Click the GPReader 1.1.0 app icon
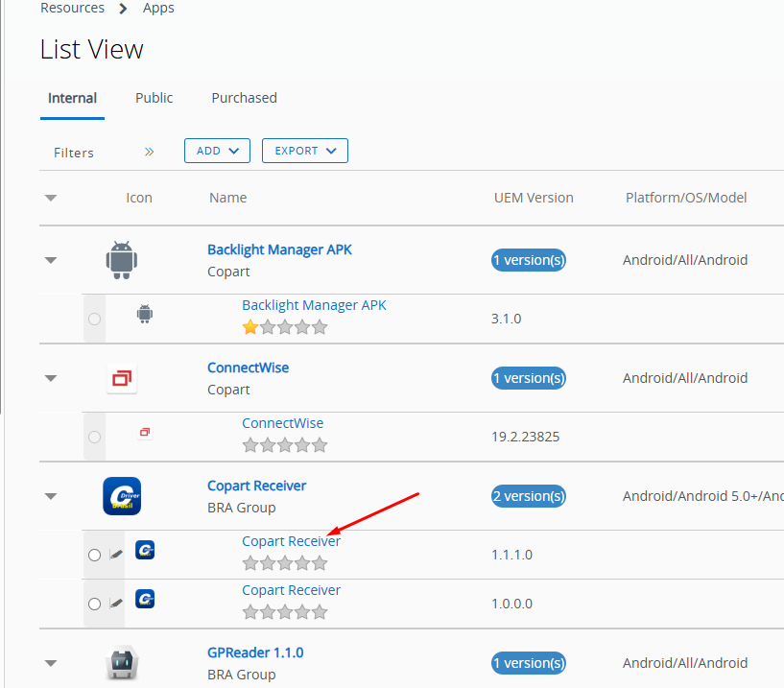 click(122, 663)
